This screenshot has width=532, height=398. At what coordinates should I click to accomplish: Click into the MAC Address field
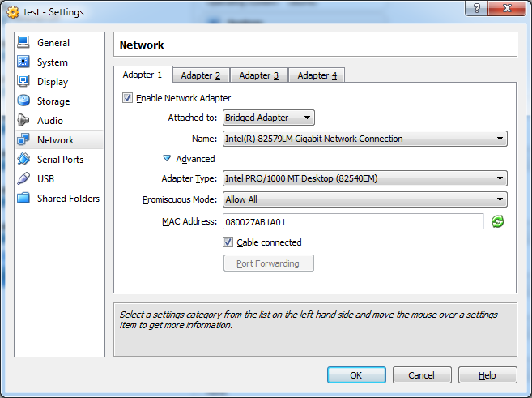[x=353, y=221]
